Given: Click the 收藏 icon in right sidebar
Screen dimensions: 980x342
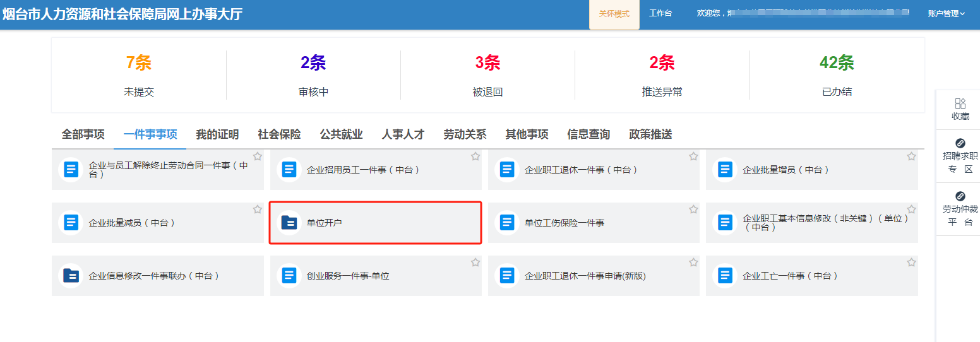Looking at the screenshot, I should tap(960, 103).
